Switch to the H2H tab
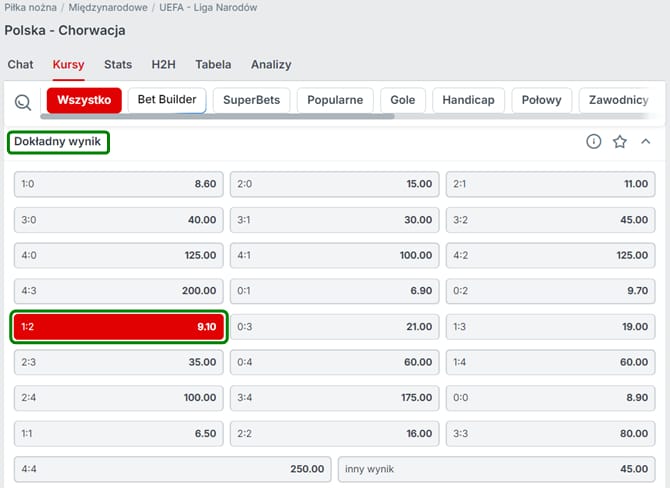670x488 pixels. (x=163, y=64)
